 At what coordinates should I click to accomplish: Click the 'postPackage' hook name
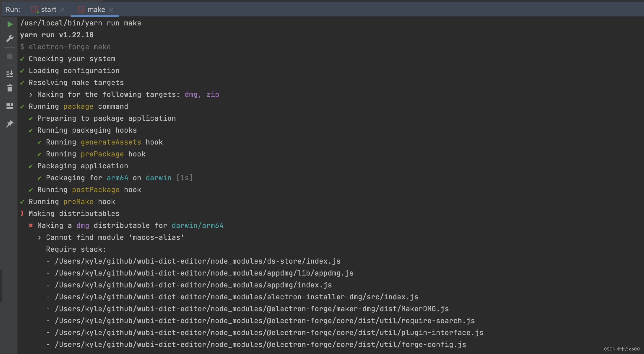coord(96,190)
